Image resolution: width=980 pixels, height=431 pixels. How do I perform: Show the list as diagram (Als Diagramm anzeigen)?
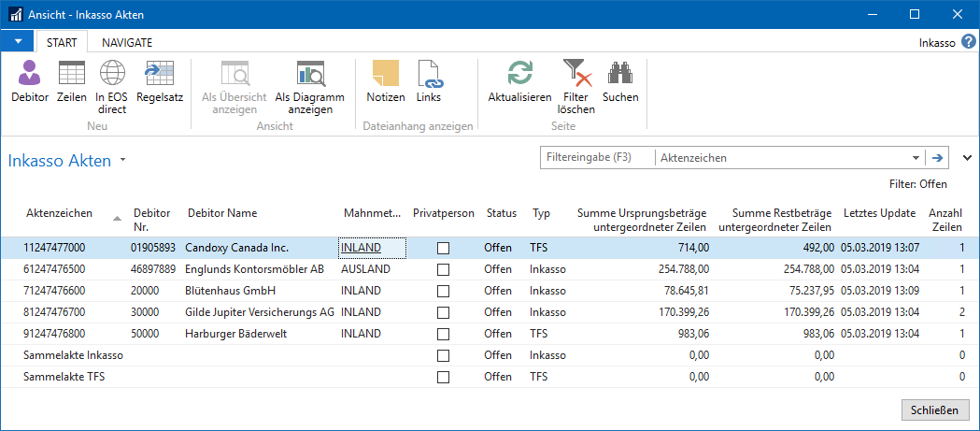[310, 73]
